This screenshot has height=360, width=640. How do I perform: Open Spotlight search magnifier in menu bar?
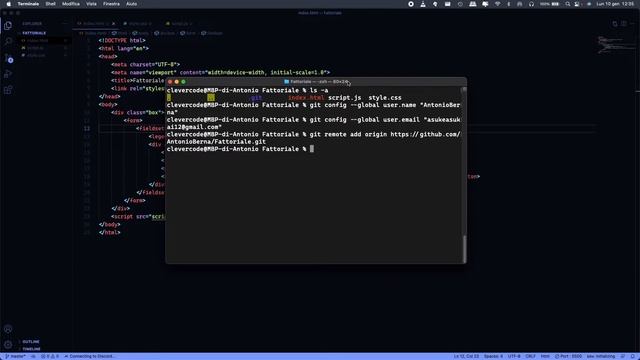(x=567, y=4)
